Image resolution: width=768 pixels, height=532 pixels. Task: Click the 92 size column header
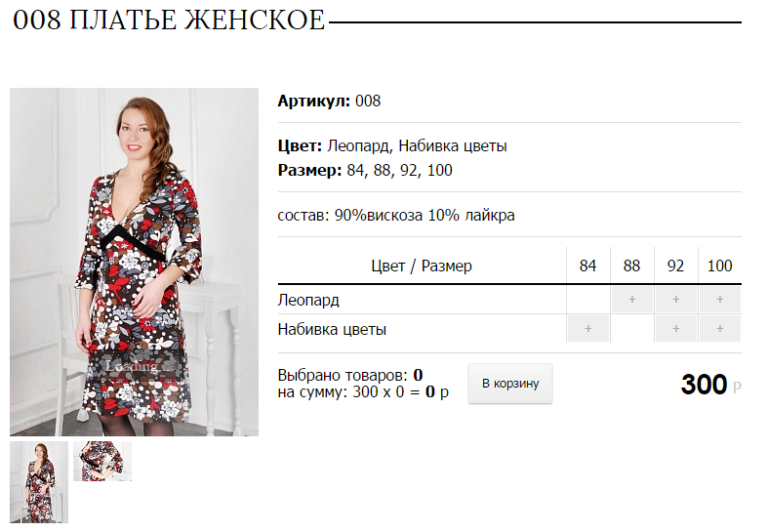pos(675,266)
